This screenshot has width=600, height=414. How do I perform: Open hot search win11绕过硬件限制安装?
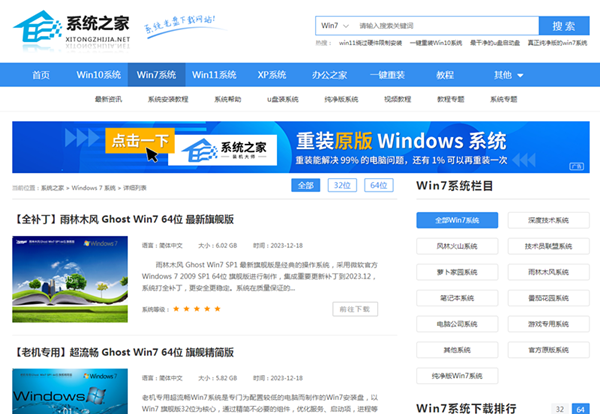370,43
